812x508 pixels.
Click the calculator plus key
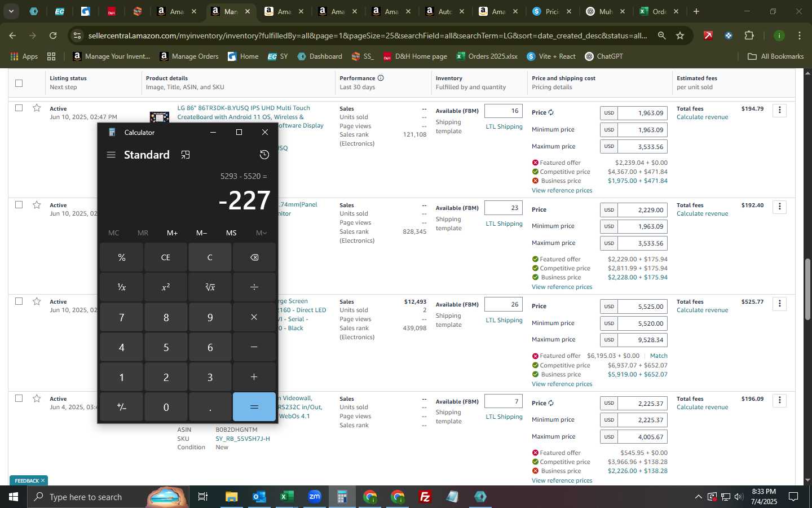pyautogui.click(x=254, y=377)
